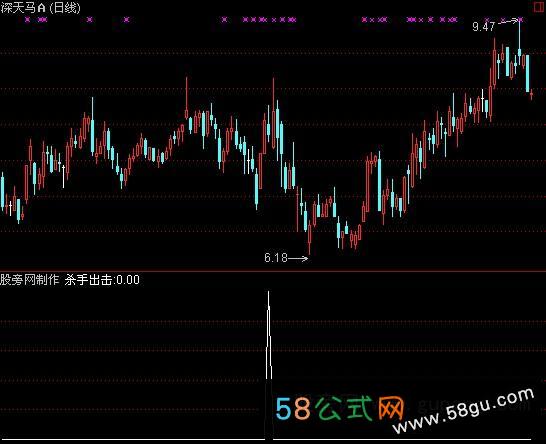Screen dimensions: 546x444
Task: Click the arrow pointing from 9.47 label
Action: pos(508,22)
